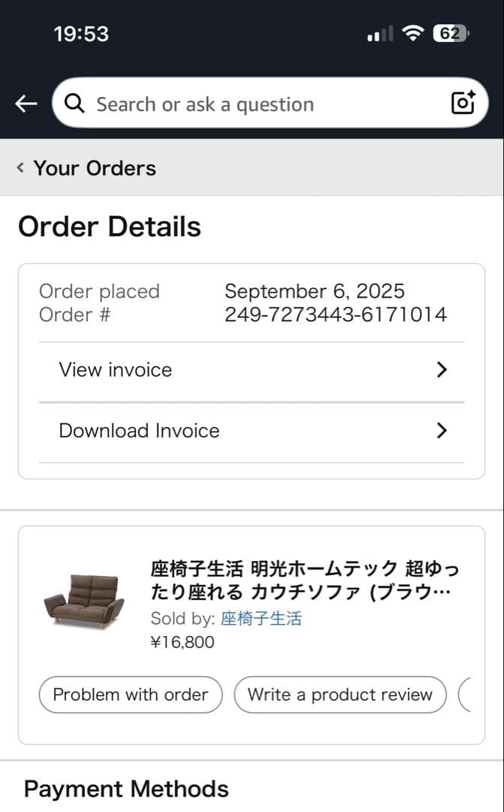This screenshot has width=504, height=812.
Task: Open the couch sofa product title
Action: click(x=304, y=580)
